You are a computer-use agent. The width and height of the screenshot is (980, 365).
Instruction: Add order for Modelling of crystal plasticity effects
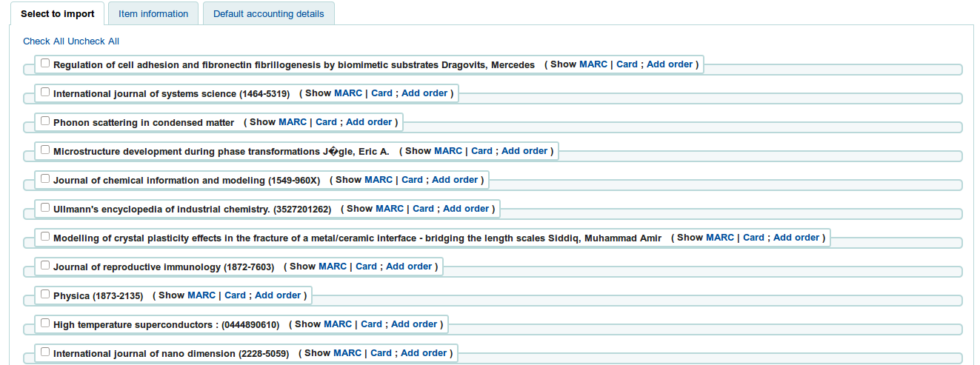(796, 238)
